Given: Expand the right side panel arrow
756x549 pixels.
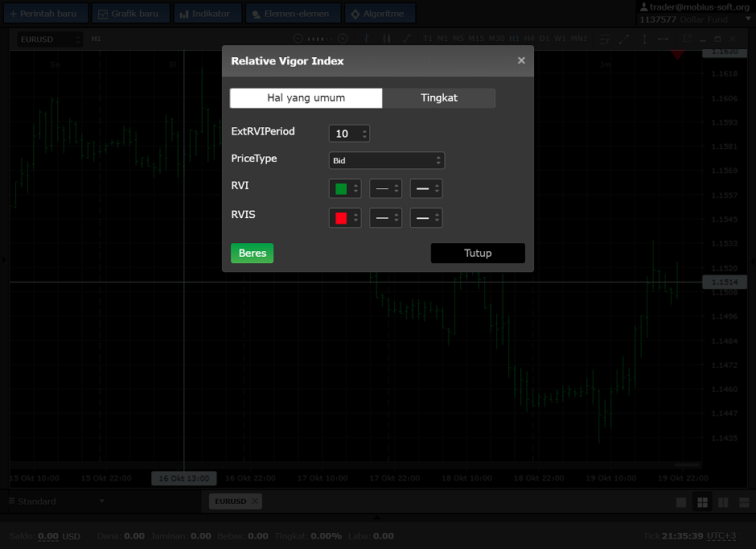Looking at the screenshot, I should coord(752,262).
